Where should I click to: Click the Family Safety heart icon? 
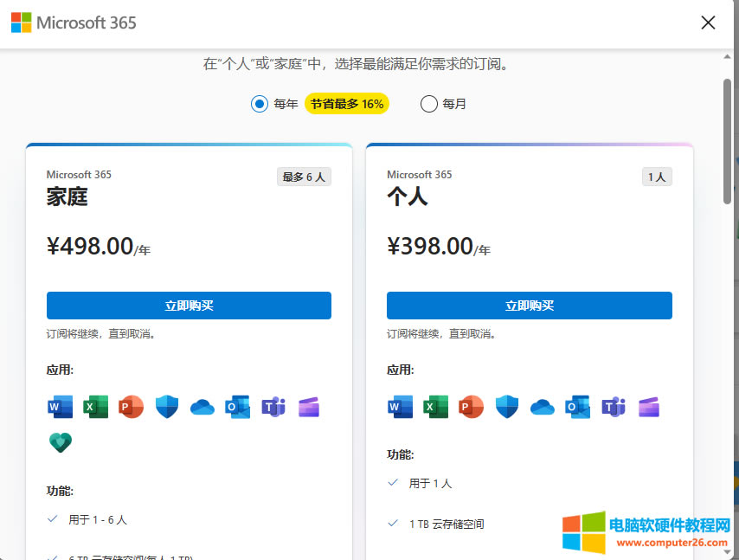coord(60,442)
